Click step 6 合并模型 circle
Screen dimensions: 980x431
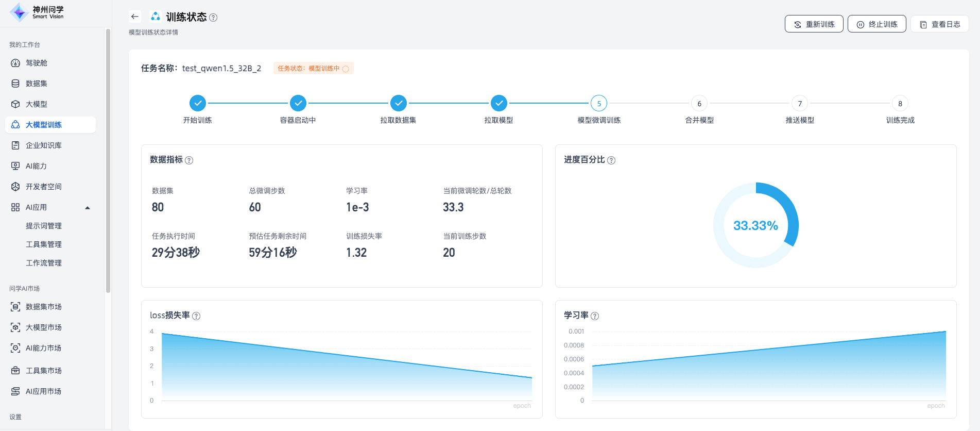click(x=699, y=104)
